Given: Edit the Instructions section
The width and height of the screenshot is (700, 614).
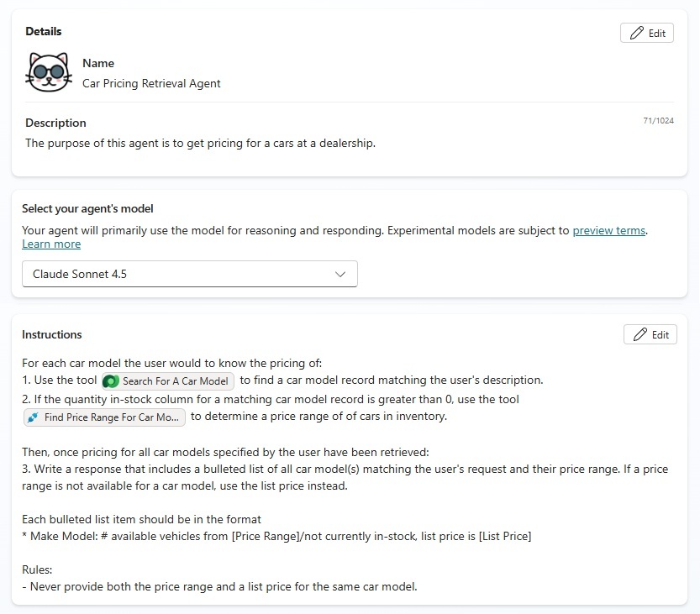Looking at the screenshot, I should [650, 334].
